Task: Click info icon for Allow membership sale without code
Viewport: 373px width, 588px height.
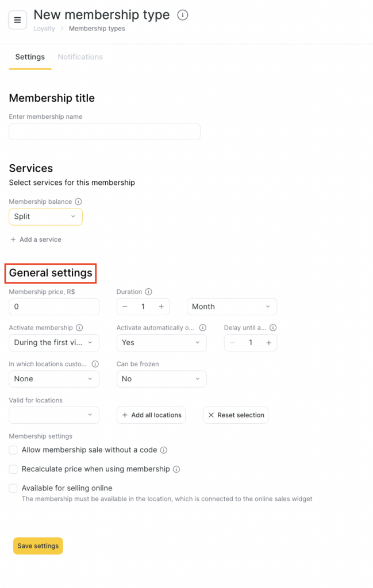Action: (164, 450)
